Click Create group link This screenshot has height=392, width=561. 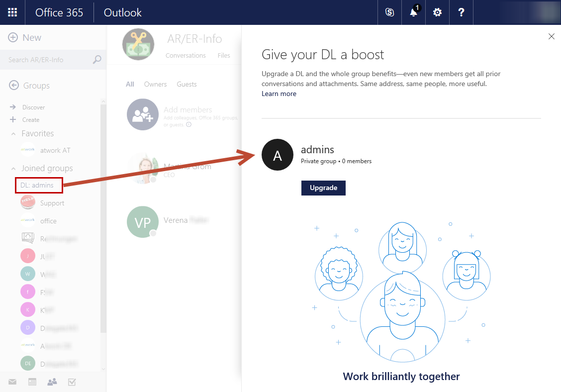(31, 119)
